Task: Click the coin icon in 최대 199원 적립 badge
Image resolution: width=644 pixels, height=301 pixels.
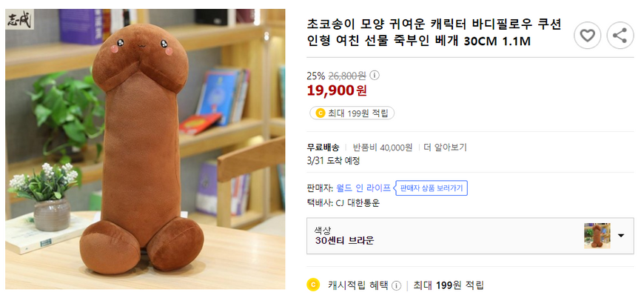Action: [320, 113]
